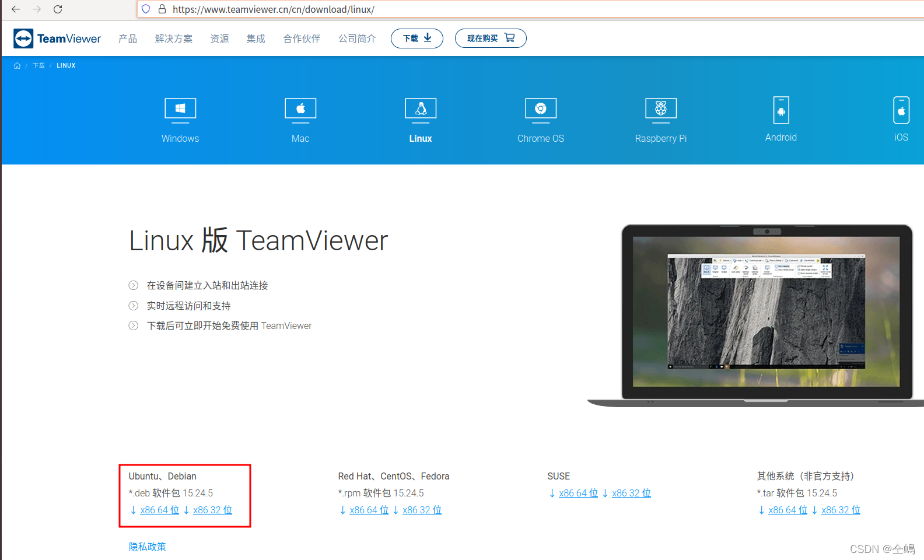Click the *.tar 软件包 15.24.5 text
The width and height of the screenshot is (924, 560).
tap(797, 493)
